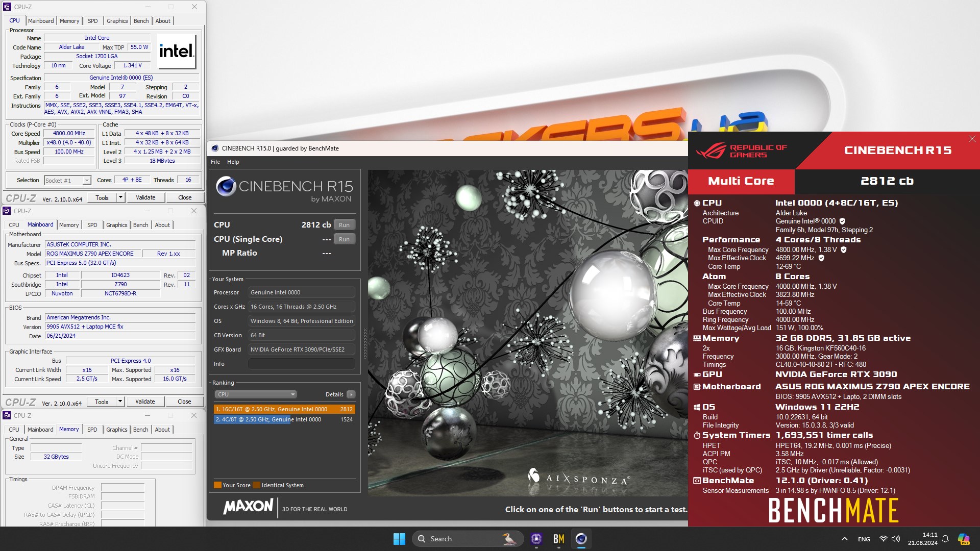Image resolution: width=980 pixels, height=551 pixels.
Task: Select ranking entry 4C/8T Genuine Intel 0000
Action: [x=284, y=419]
